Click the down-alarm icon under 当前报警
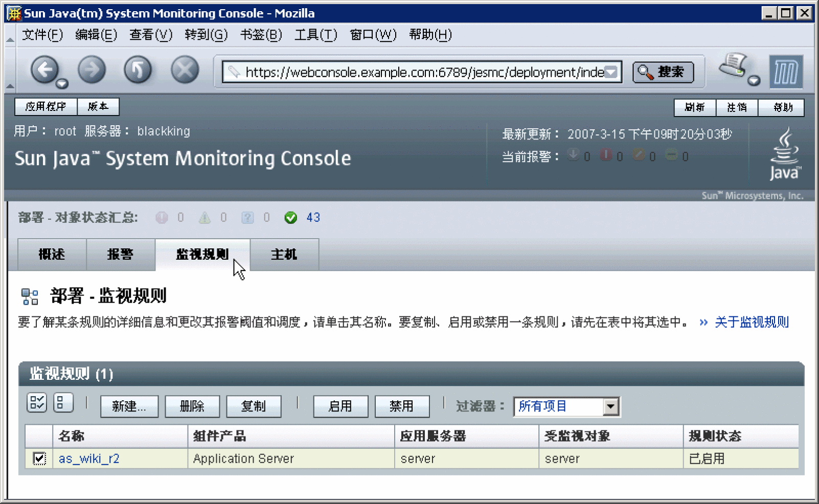Viewport: 819px width, 504px height. [574, 154]
